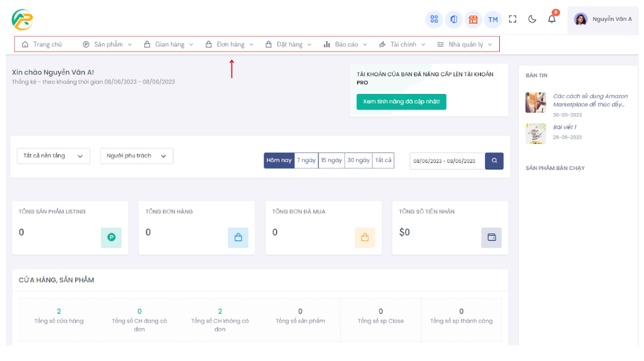This screenshot has width=644, height=361.
Task: Click the wallet icon on Tổng Số Tiền Nhận card
Action: (491, 237)
